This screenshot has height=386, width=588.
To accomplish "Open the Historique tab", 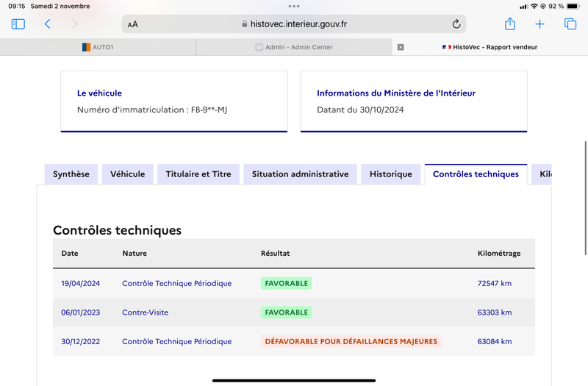I will pos(391,174).
